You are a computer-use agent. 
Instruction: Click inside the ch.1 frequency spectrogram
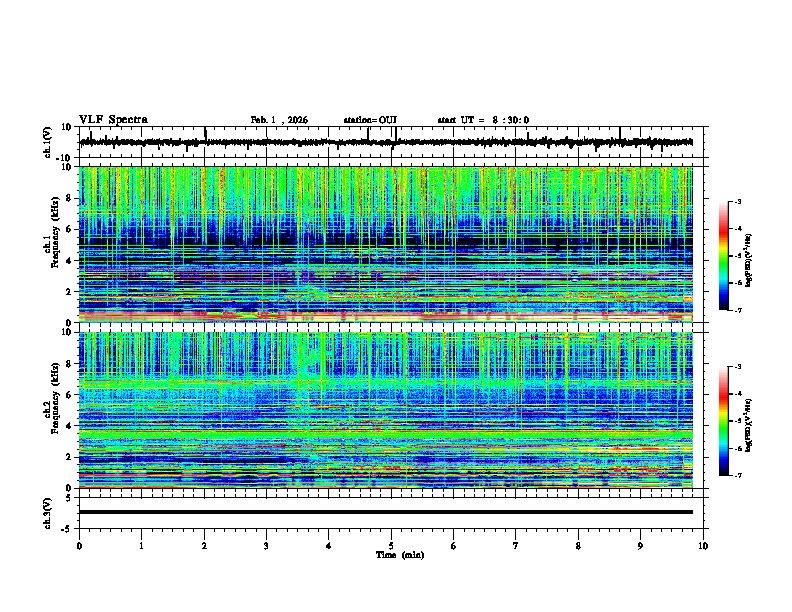tap(386, 244)
